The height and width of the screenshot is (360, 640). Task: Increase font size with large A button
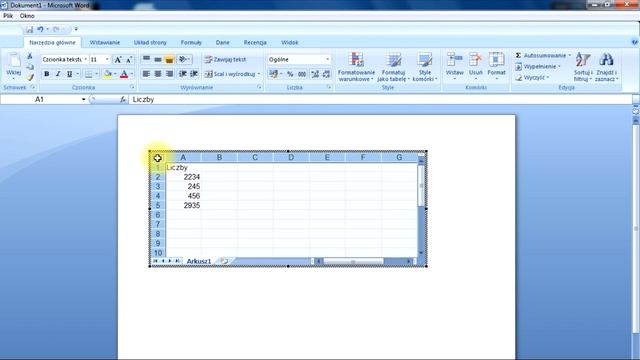(x=118, y=60)
